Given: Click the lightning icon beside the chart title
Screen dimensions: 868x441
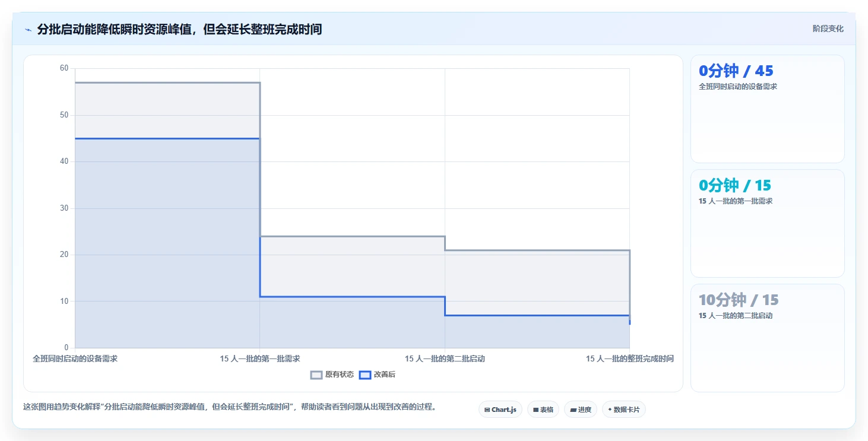Looking at the screenshot, I should point(28,30).
